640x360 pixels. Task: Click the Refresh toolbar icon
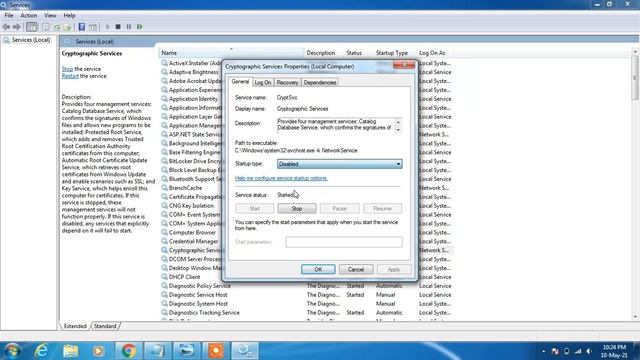tap(57, 27)
